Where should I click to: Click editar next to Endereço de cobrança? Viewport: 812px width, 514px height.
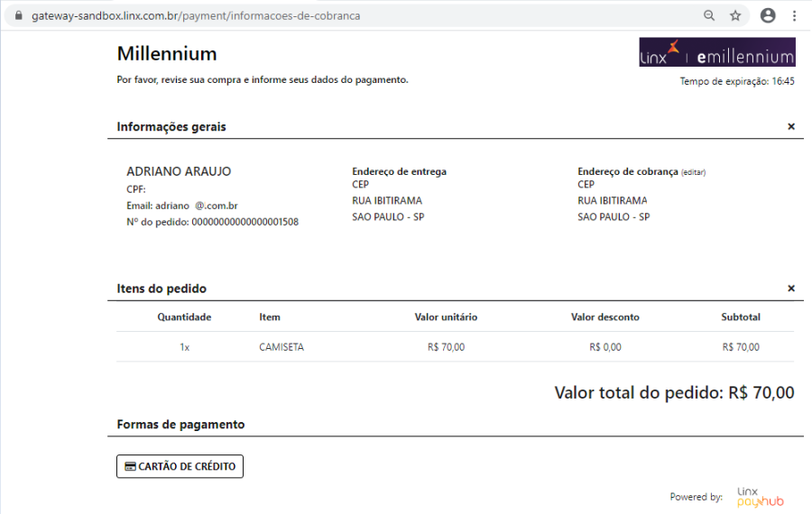point(693,172)
